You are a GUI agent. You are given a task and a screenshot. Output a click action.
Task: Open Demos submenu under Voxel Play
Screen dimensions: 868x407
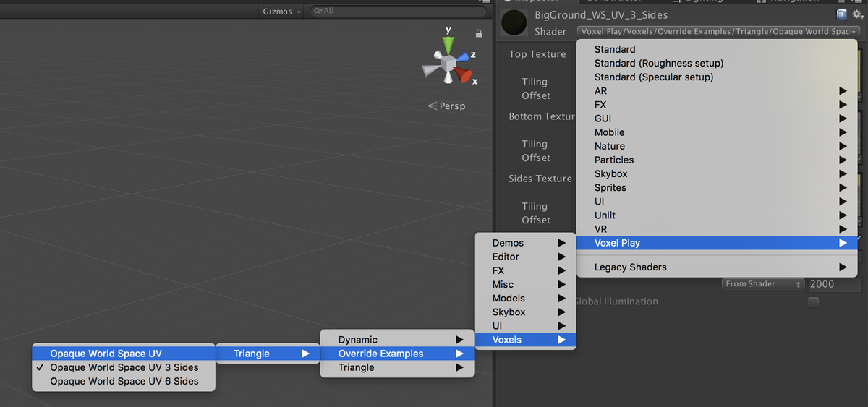point(525,243)
